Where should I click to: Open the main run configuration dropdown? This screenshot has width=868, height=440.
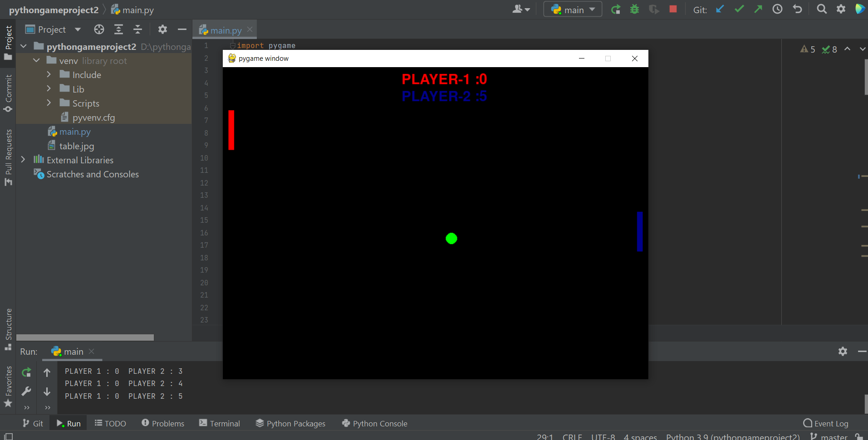[x=573, y=9]
